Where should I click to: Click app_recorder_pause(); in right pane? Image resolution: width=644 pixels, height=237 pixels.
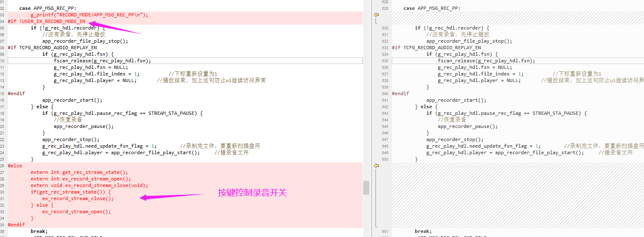(468, 126)
